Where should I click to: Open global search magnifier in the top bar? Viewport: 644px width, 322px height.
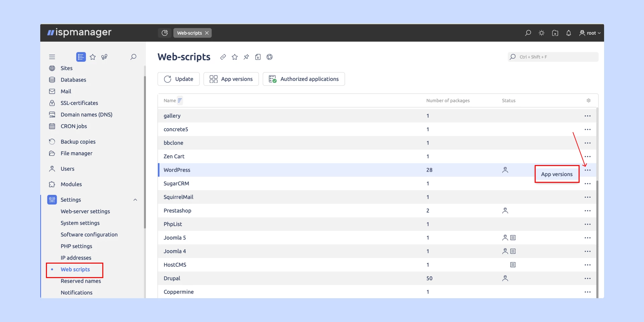pyautogui.click(x=528, y=33)
